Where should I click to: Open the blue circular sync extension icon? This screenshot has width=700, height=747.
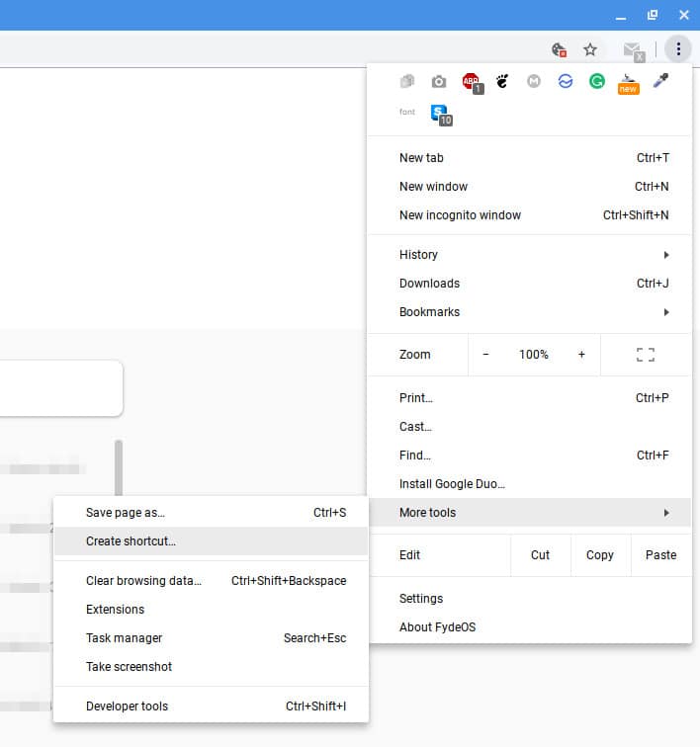coord(566,81)
